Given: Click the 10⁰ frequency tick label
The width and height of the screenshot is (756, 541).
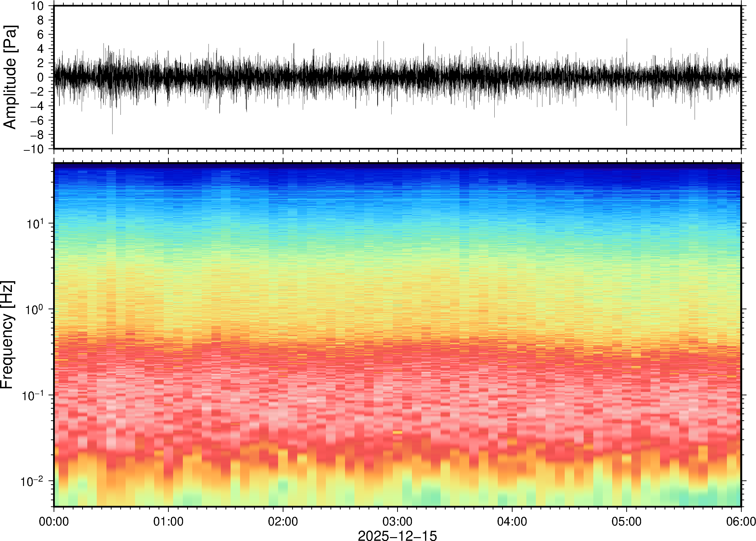Looking at the screenshot, I should tap(35, 310).
